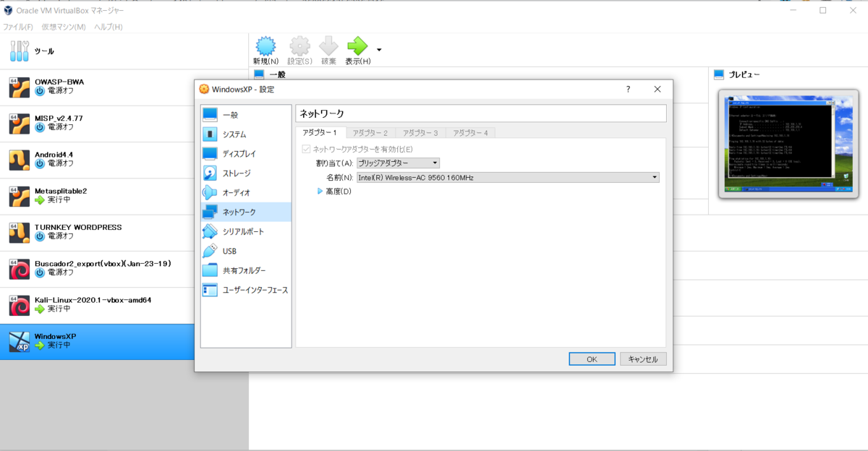Select the ツール tools icon in sidebar
The image size is (868, 451).
tap(21, 51)
